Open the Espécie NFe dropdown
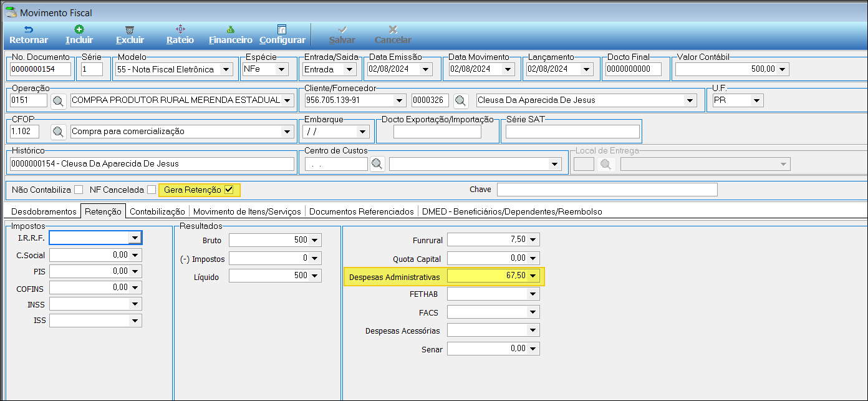Viewport: 868px width, 401px height. pyautogui.click(x=281, y=69)
